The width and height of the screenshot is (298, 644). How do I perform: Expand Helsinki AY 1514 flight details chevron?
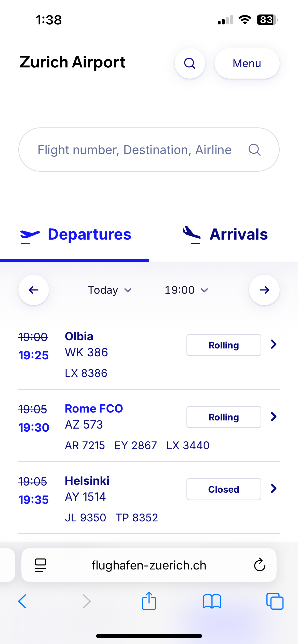tap(274, 489)
